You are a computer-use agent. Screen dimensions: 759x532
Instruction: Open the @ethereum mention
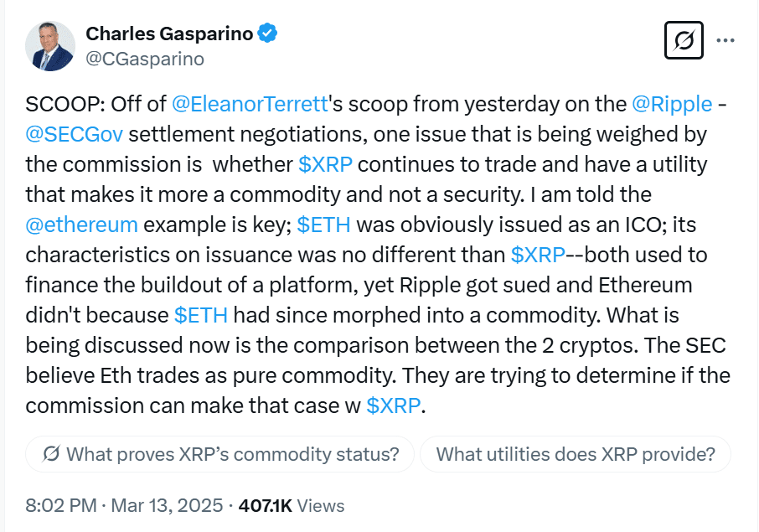click(x=82, y=225)
